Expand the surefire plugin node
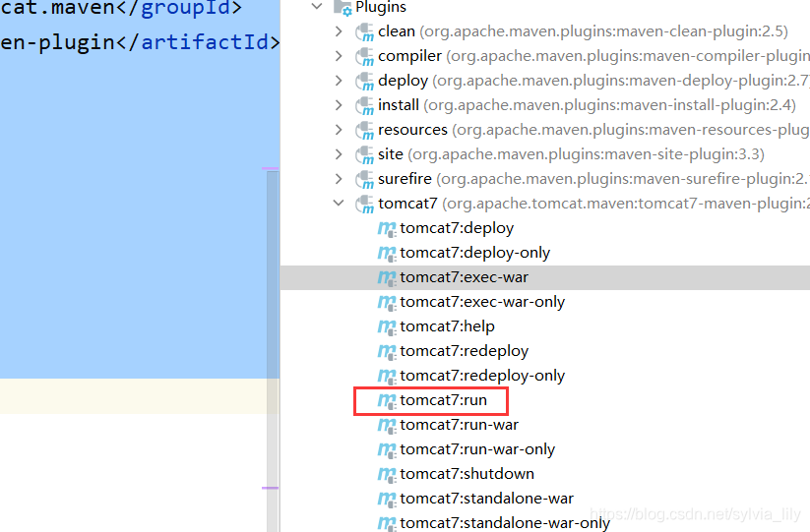 pos(339,179)
